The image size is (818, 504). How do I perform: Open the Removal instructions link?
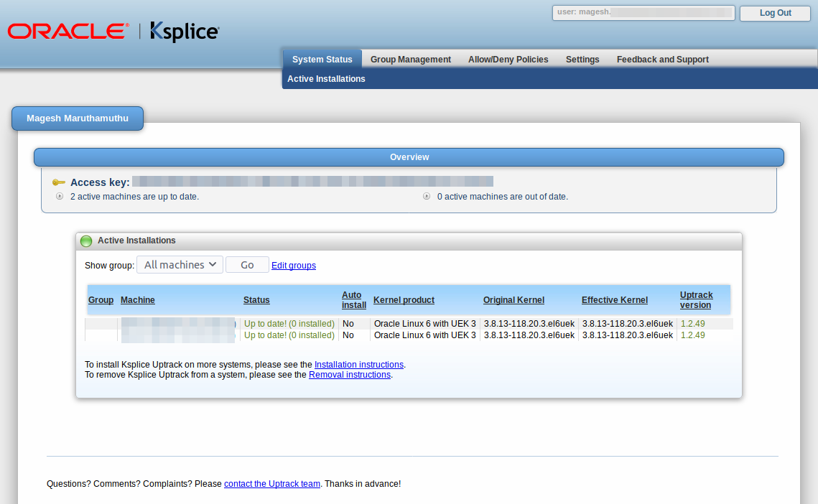pyautogui.click(x=350, y=375)
